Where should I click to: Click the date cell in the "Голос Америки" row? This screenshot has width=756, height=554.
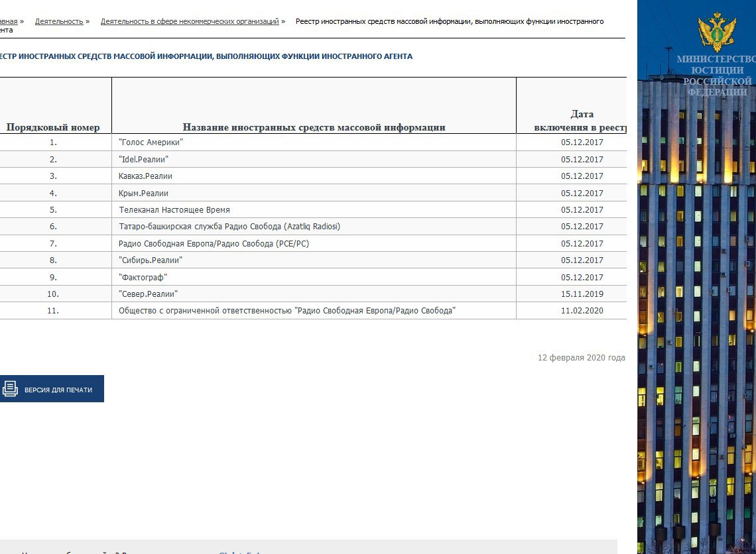572,142
